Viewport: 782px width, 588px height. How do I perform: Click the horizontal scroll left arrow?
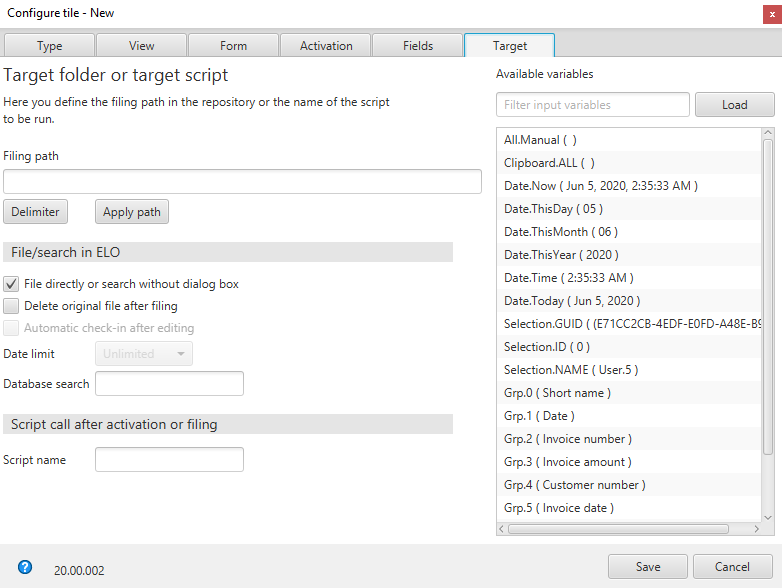(502, 529)
